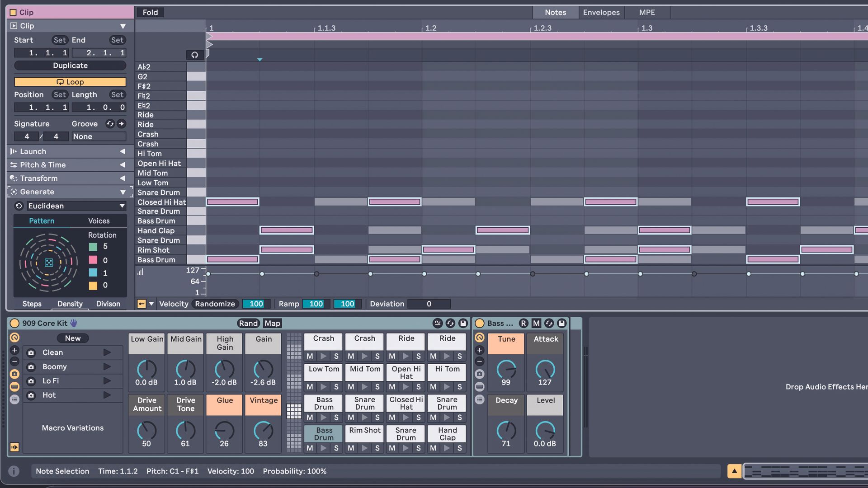Click the Duplicate button in the Clip panel
868x488 pixels.
[70, 66]
